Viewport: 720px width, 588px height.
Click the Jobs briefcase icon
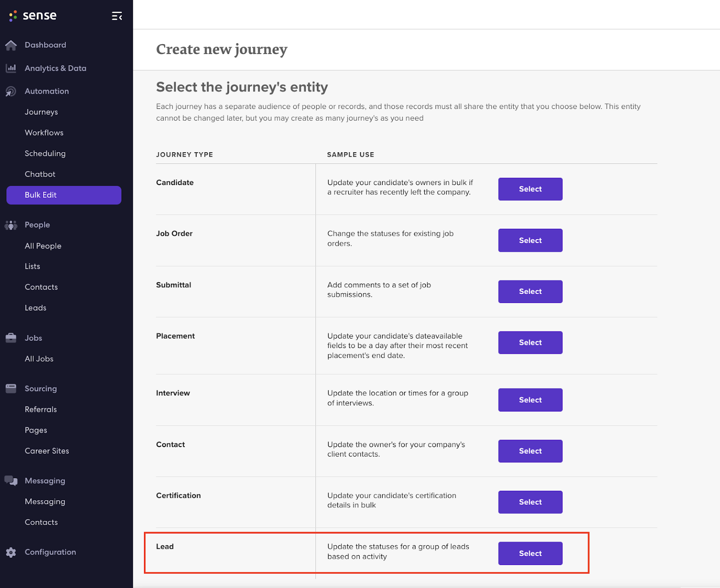pos(11,338)
